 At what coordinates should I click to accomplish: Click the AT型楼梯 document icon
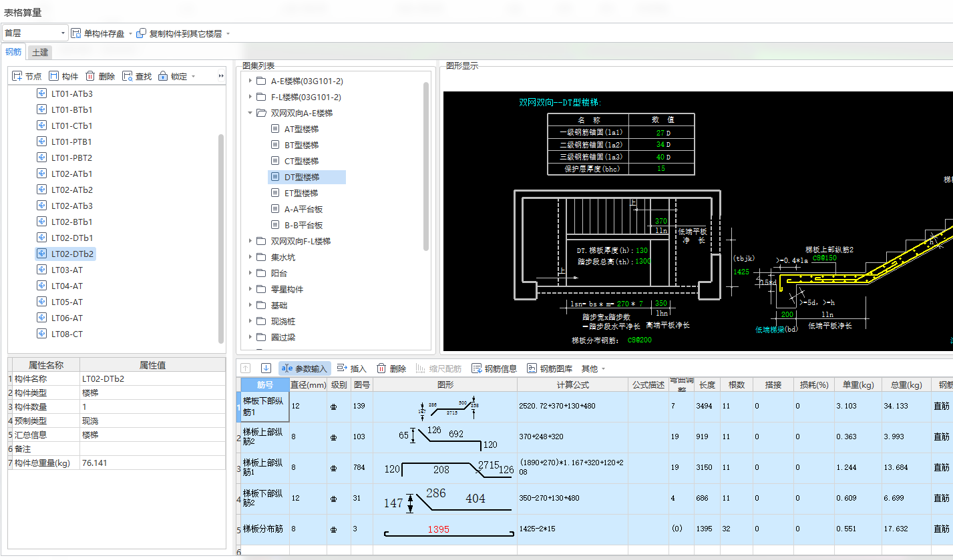[275, 129]
